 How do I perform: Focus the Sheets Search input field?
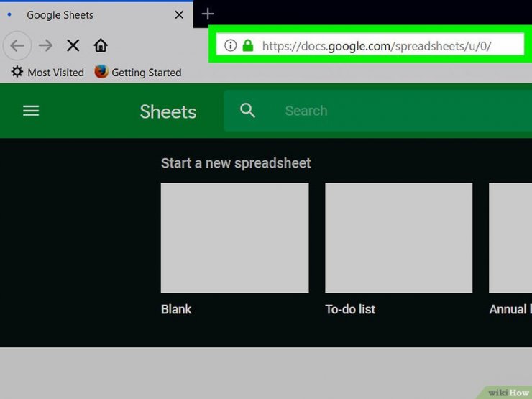[x=377, y=111]
